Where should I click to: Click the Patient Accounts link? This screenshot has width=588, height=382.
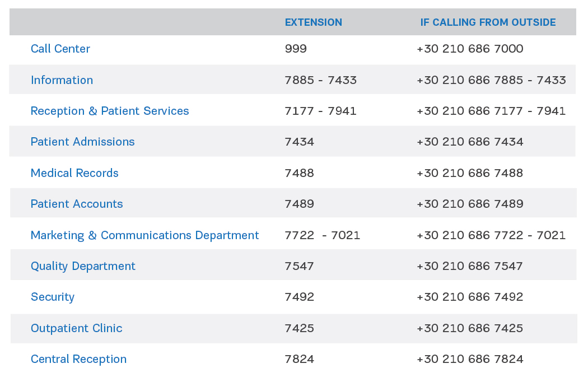point(77,204)
